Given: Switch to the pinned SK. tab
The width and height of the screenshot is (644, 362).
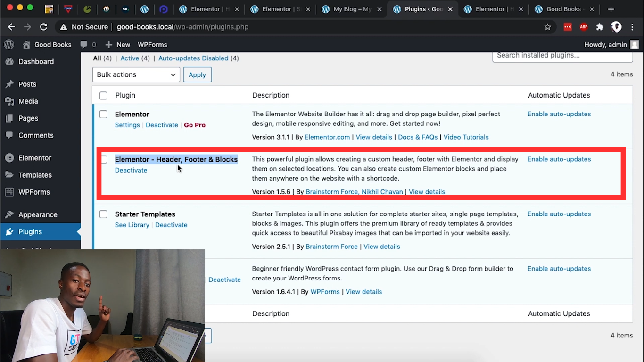Looking at the screenshot, I should tap(125, 9).
